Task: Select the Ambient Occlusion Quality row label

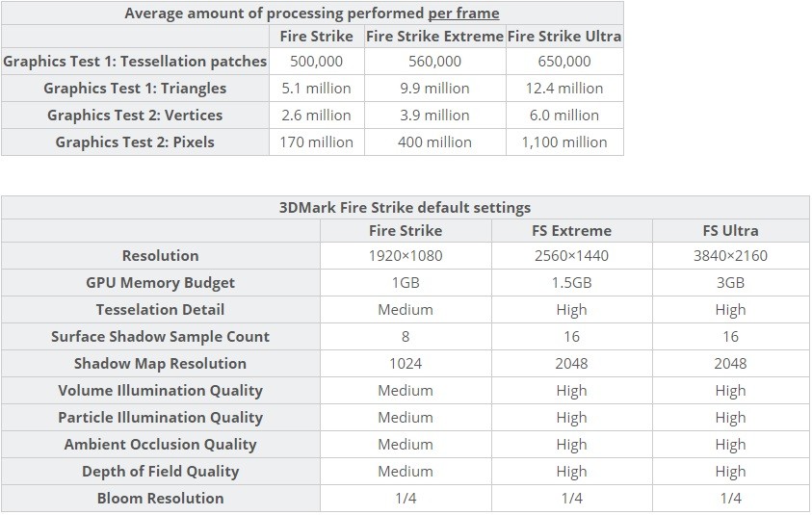Action: [161, 444]
